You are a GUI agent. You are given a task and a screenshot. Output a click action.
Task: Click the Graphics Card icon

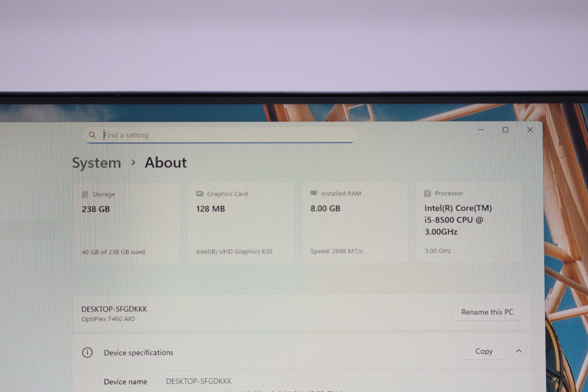200,193
